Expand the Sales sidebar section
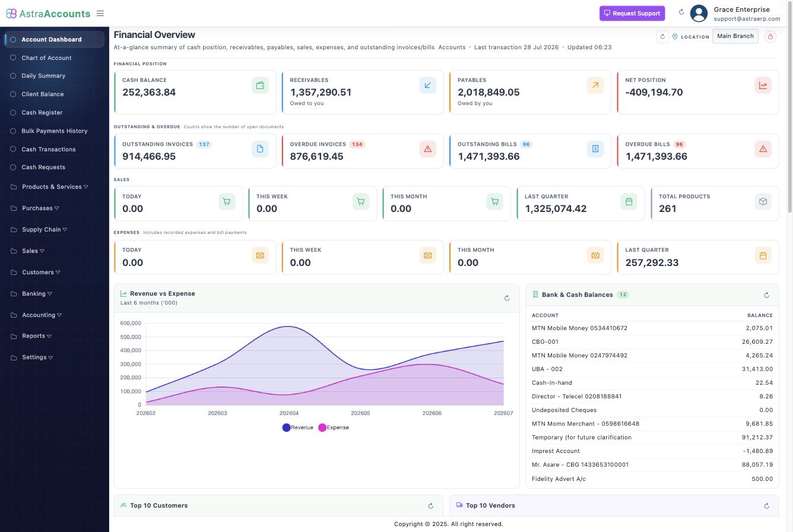 [54, 251]
